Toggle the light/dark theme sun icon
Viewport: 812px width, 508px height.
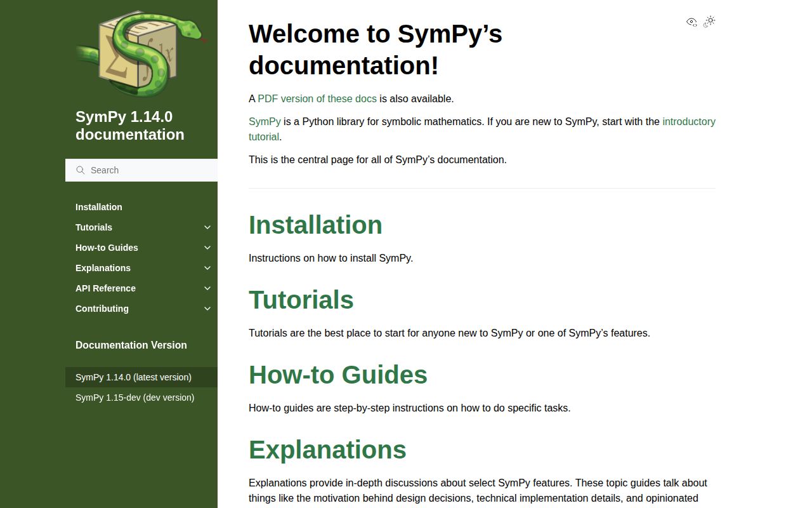click(x=709, y=22)
